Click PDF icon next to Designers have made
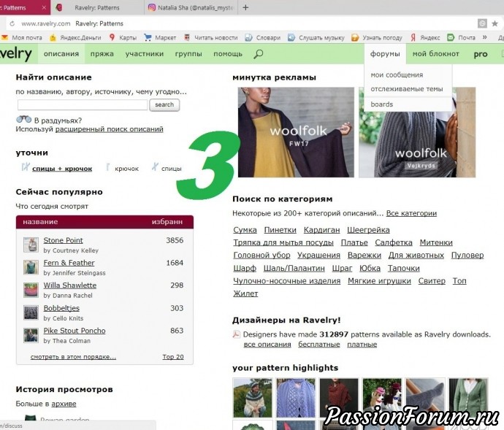504x430 pixels. tap(236, 334)
